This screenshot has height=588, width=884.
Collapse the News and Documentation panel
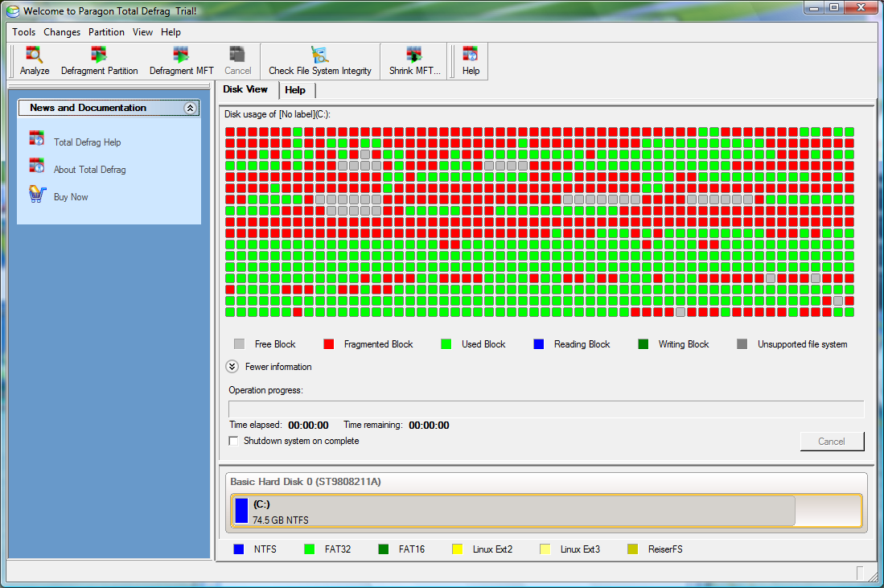tap(190, 108)
